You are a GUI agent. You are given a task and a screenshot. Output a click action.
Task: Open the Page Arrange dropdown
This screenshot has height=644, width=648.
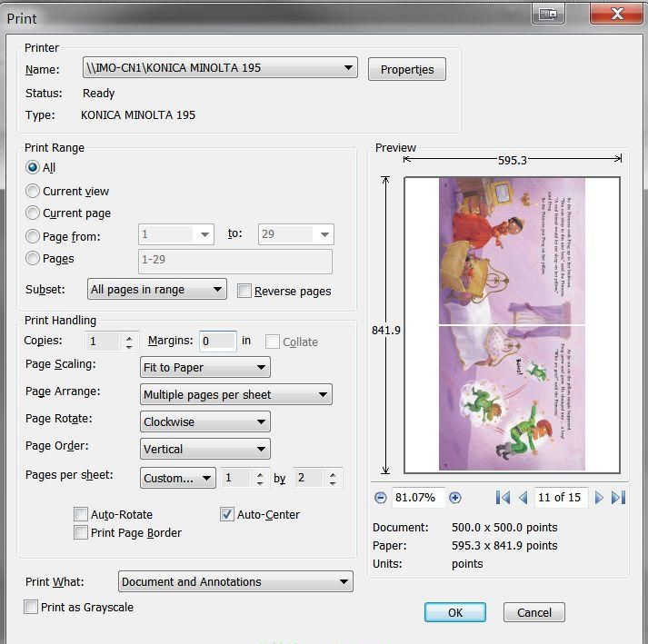(x=236, y=394)
